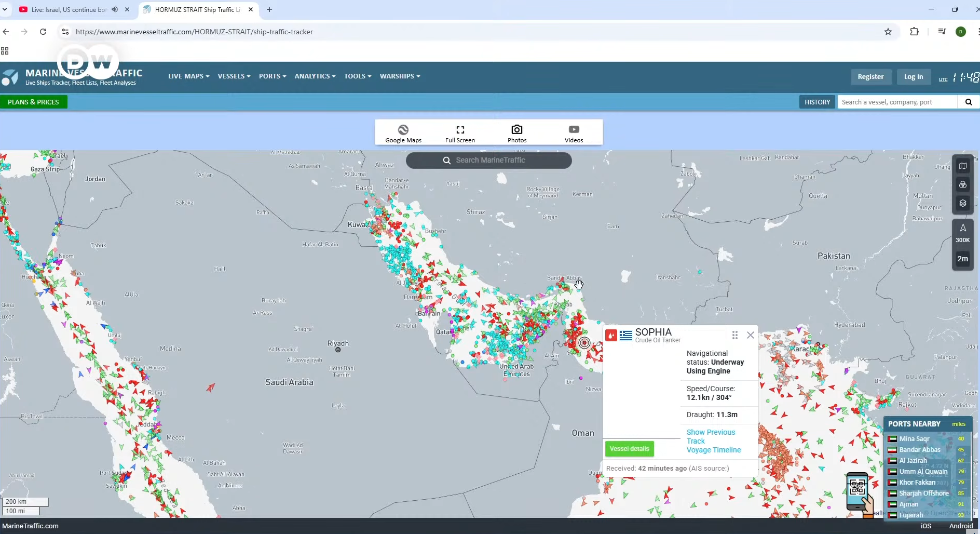Click the Riyadh city marker
Viewport: 980px width, 534px height.
338,350
